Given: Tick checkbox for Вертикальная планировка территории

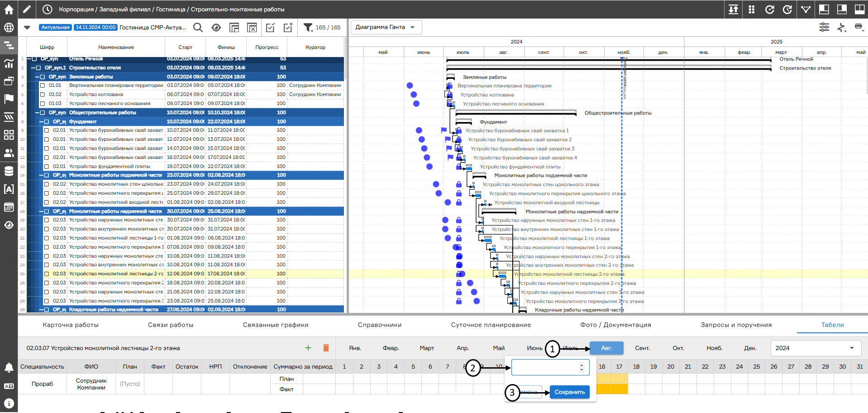Looking at the screenshot, I should click(x=43, y=86).
